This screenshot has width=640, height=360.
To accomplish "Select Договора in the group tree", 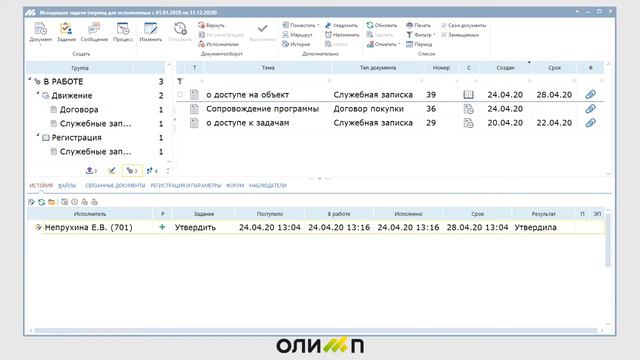I will click(x=79, y=109).
